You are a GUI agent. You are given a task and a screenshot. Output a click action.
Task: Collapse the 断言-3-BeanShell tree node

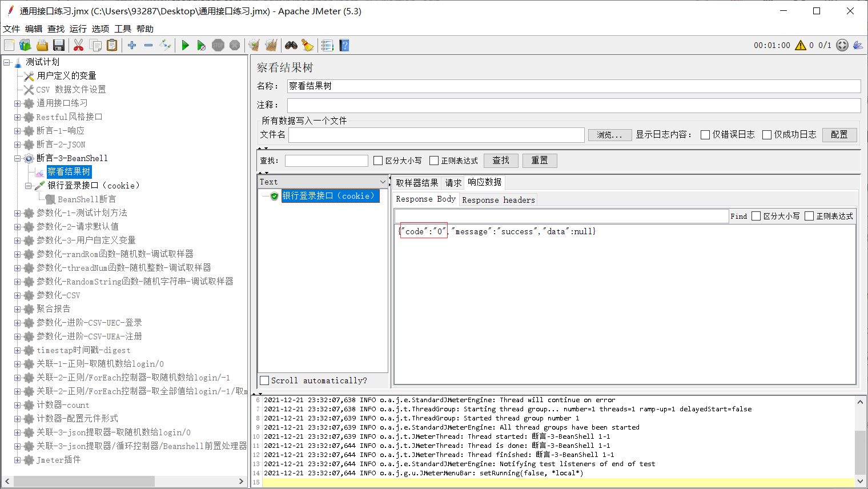pyautogui.click(x=17, y=158)
